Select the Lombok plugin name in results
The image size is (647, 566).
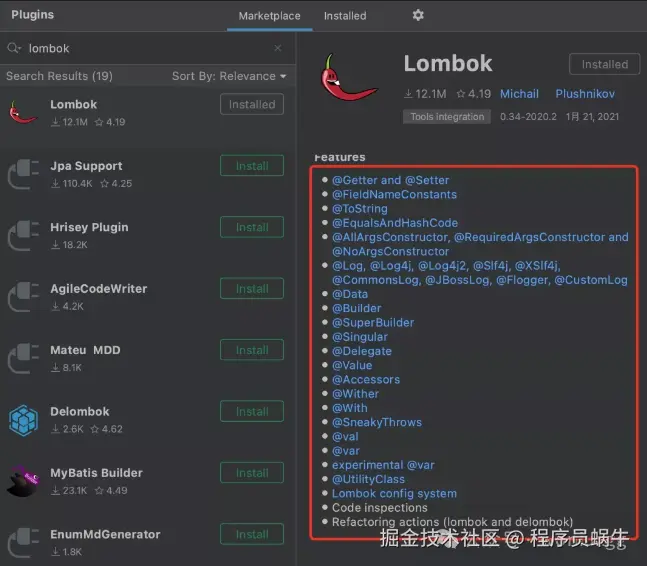73,104
